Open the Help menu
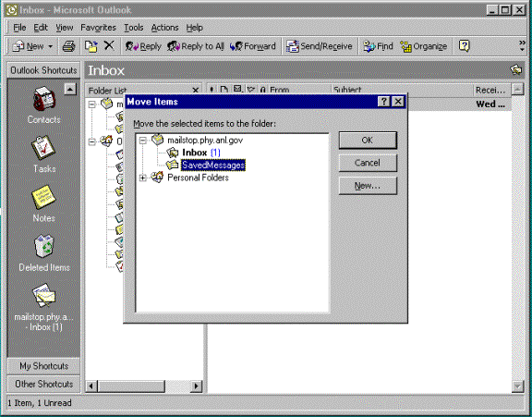The height and width of the screenshot is (417, 532). pos(194,28)
